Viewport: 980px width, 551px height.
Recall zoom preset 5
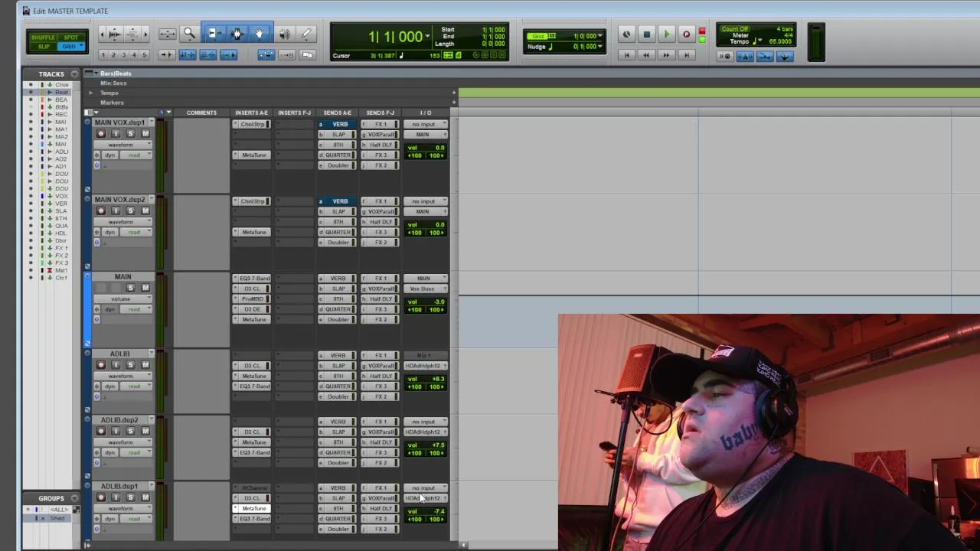click(144, 55)
